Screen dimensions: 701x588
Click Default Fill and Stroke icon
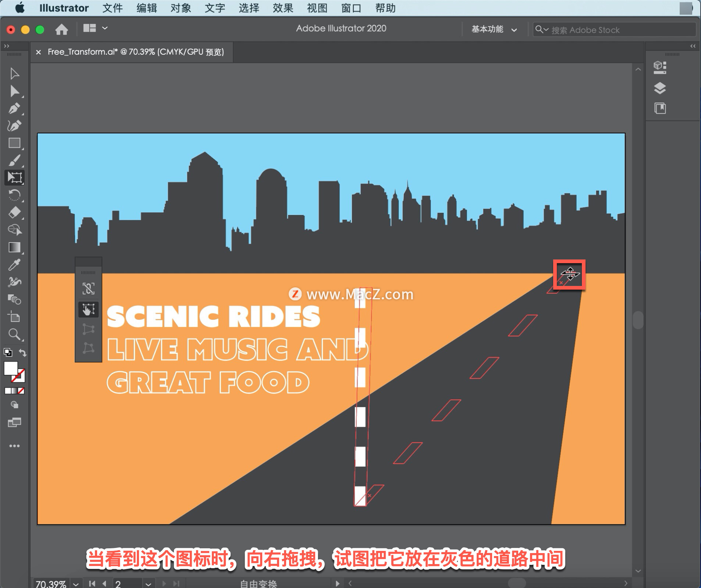[x=8, y=352]
